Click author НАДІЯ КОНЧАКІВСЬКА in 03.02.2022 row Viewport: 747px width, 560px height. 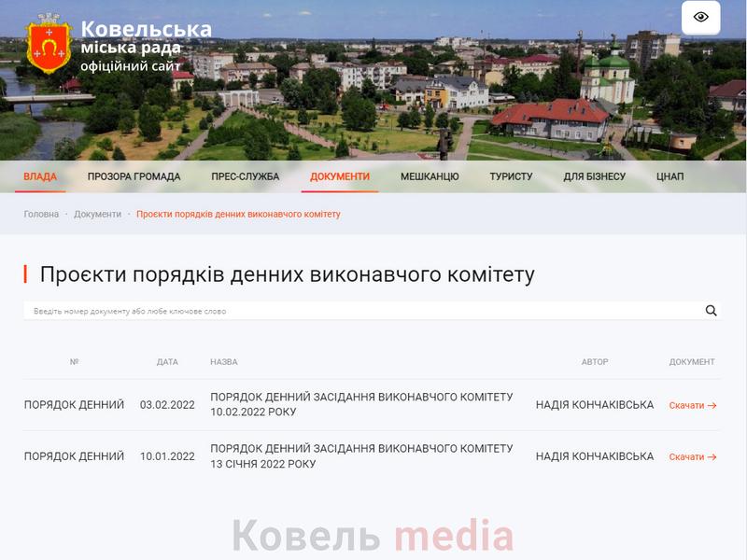click(595, 405)
